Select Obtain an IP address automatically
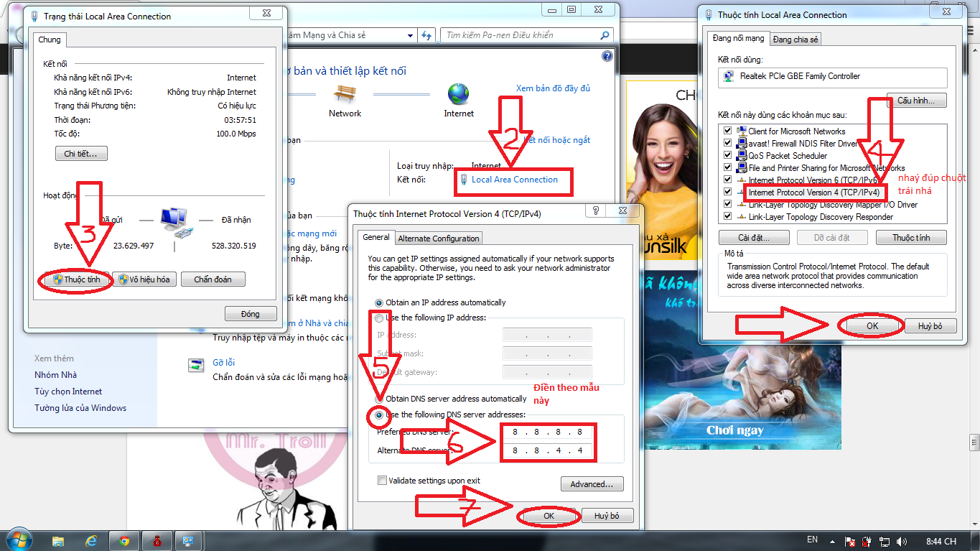The image size is (980, 551). point(379,302)
